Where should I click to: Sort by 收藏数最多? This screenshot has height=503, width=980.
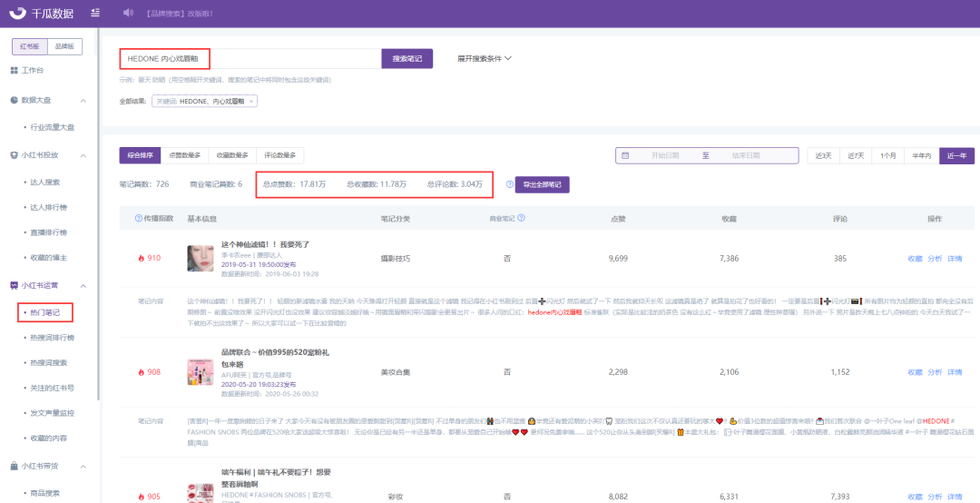232,156
